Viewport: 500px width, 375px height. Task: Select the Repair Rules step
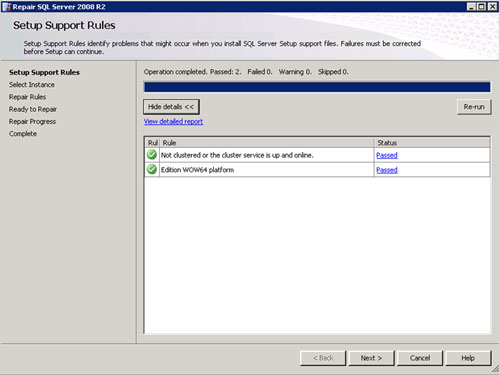[x=27, y=97]
